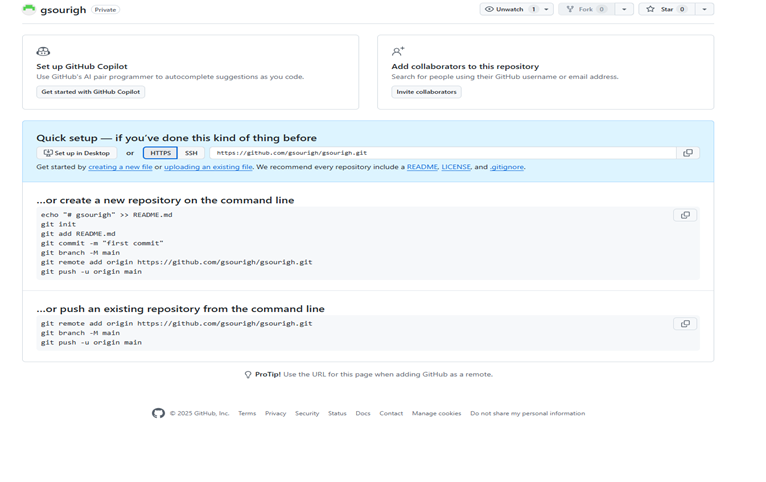Switch to the SSH protocol option
This screenshot has width=766, height=482.
pos(191,153)
